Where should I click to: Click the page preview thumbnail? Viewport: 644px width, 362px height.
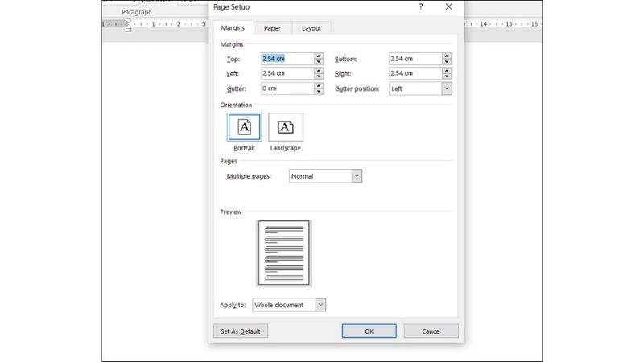click(284, 253)
